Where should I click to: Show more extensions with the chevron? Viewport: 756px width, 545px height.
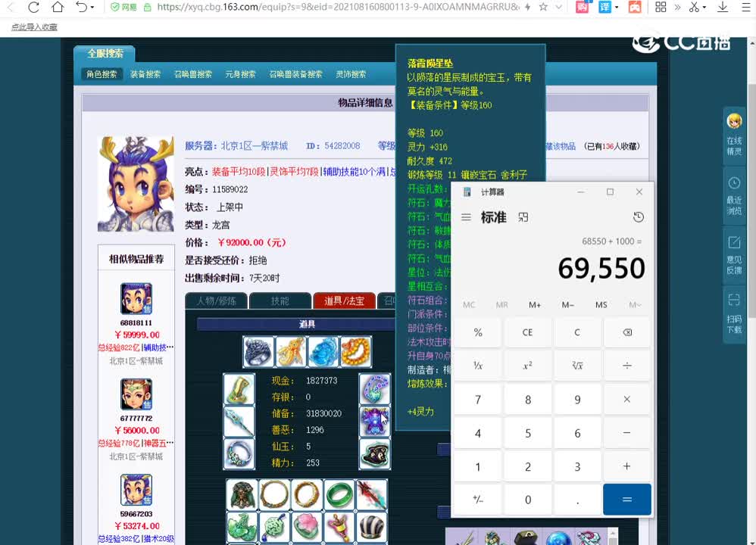[x=677, y=8]
